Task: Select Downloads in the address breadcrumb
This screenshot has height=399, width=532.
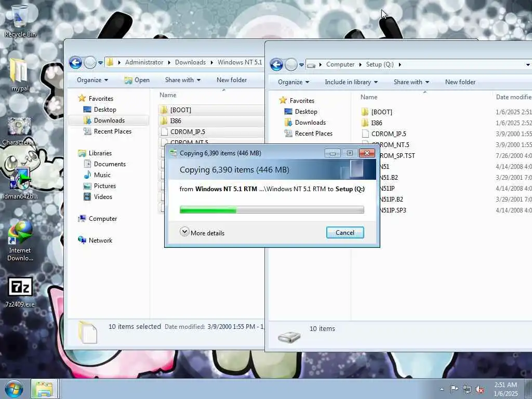Action: [x=190, y=62]
